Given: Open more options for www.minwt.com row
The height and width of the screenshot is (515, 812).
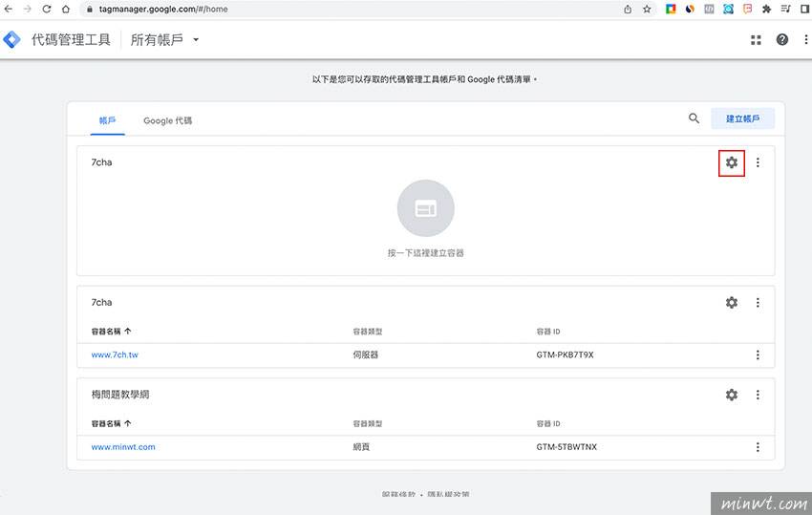Looking at the screenshot, I should 758,447.
